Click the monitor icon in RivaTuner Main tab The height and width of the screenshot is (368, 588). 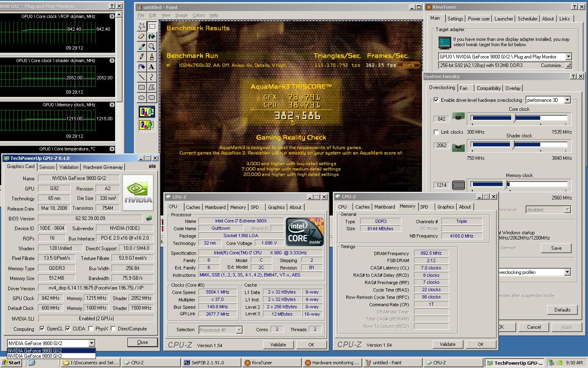click(x=444, y=42)
